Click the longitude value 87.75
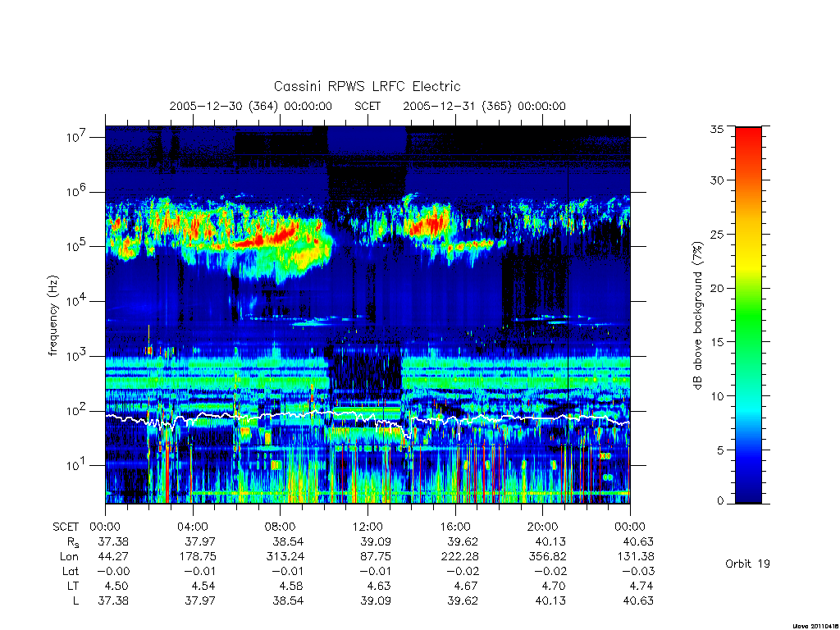This screenshot has height=630, width=840. 376,557
